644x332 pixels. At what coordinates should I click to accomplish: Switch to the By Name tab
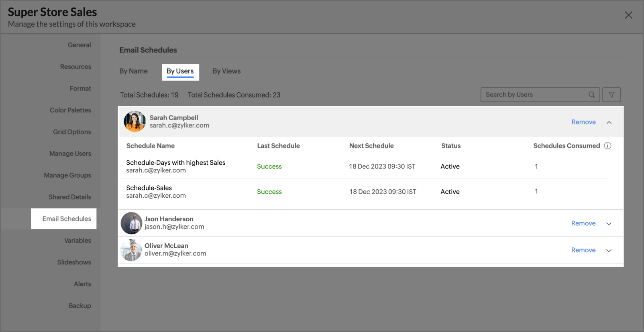tap(133, 71)
